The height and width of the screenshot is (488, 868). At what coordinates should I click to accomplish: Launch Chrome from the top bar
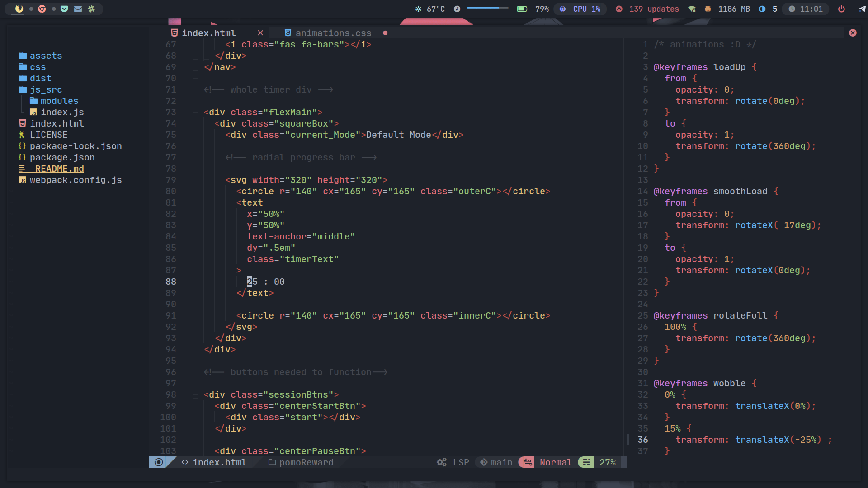[x=42, y=9]
